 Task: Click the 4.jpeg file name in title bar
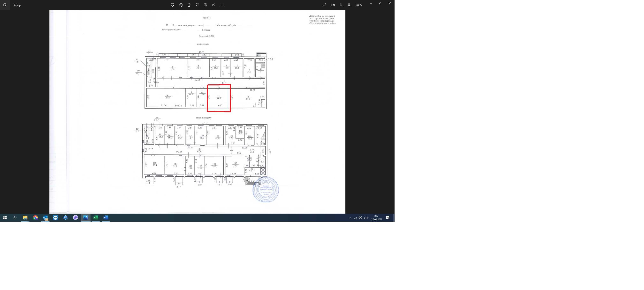tap(17, 5)
